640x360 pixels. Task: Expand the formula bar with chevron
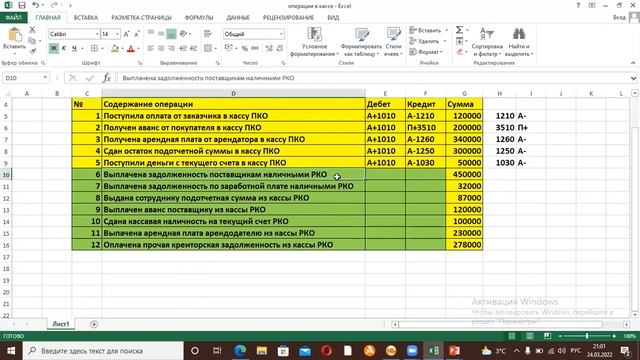633,78
